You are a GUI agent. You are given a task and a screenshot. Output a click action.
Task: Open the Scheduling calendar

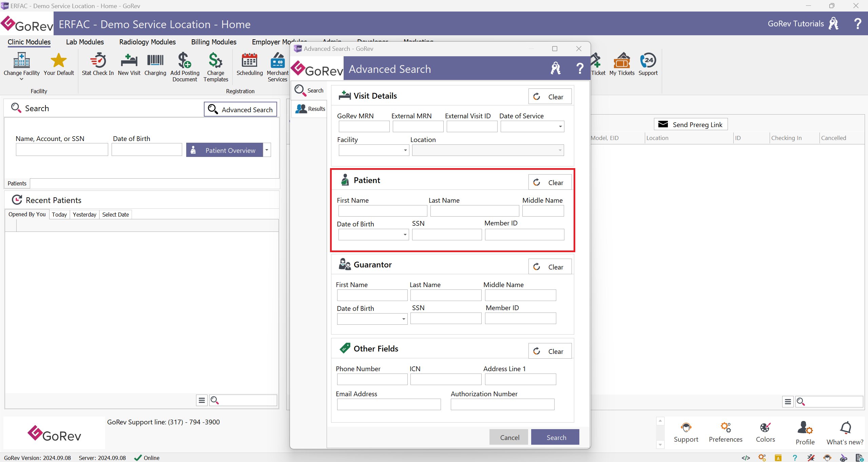click(249, 64)
